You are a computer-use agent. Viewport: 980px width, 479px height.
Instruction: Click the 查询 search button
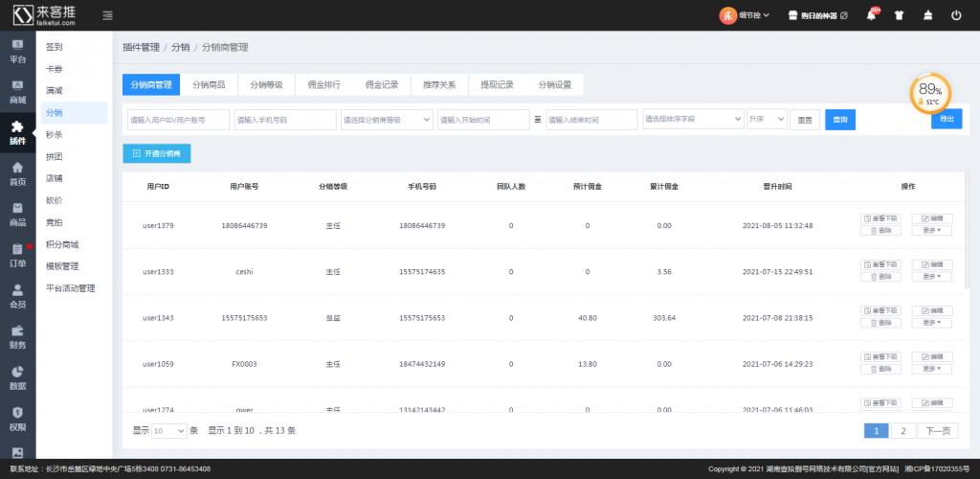(840, 120)
